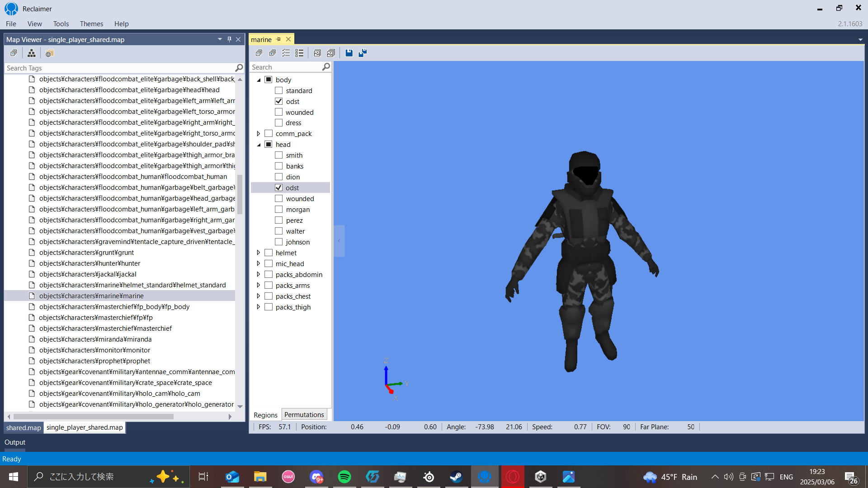The image size is (868, 488).
Task: Tick the helmet region checkbox
Action: [x=269, y=253]
